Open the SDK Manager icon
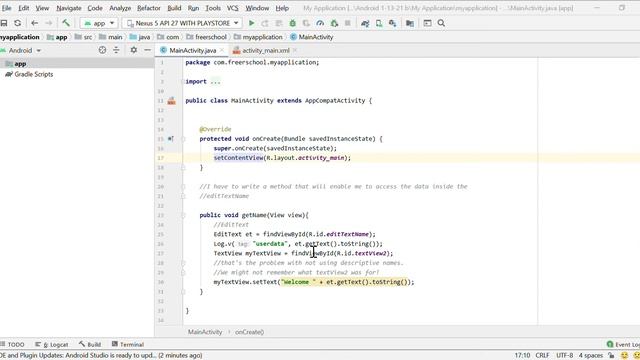The image size is (640, 360). click(393, 23)
